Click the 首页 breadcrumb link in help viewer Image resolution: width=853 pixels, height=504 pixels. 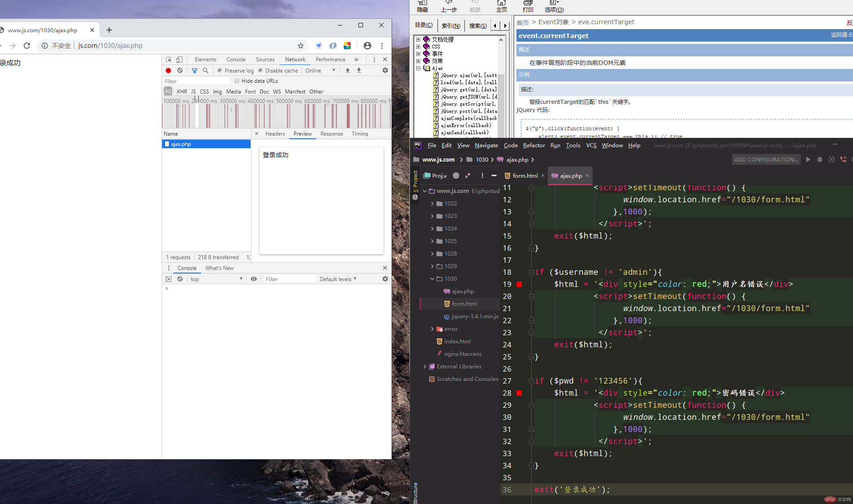(x=523, y=22)
